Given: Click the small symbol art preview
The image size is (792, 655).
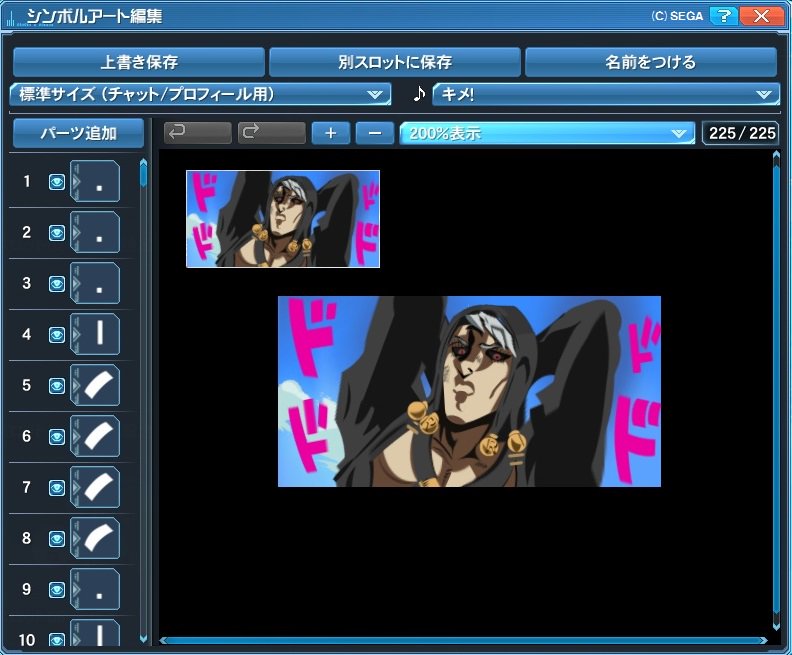Looking at the screenshot, I should [283, 219].
